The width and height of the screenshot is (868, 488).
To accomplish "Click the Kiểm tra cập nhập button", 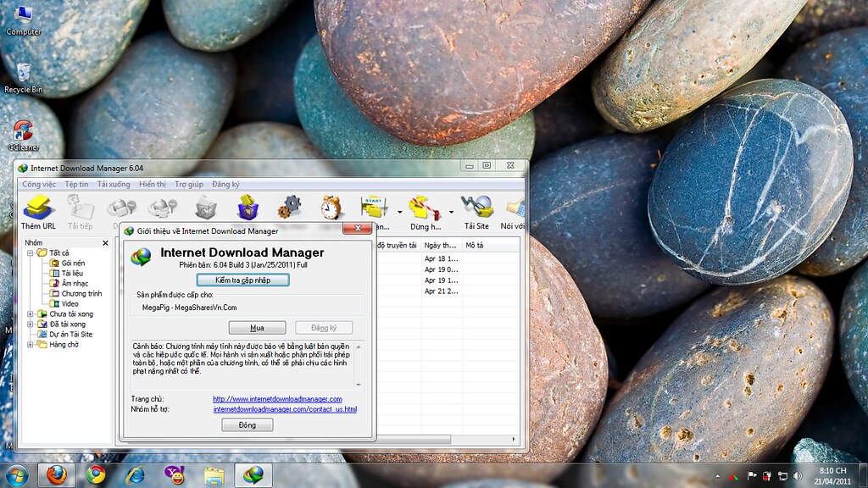I will pos(242,280).
